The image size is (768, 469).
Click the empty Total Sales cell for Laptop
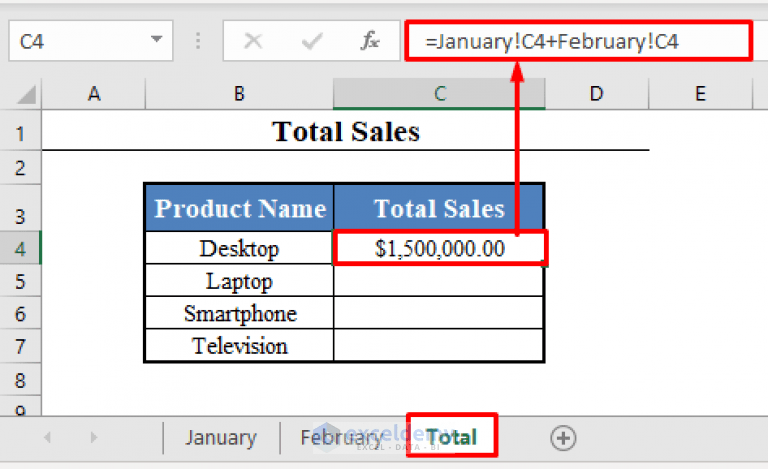(439, 281)
